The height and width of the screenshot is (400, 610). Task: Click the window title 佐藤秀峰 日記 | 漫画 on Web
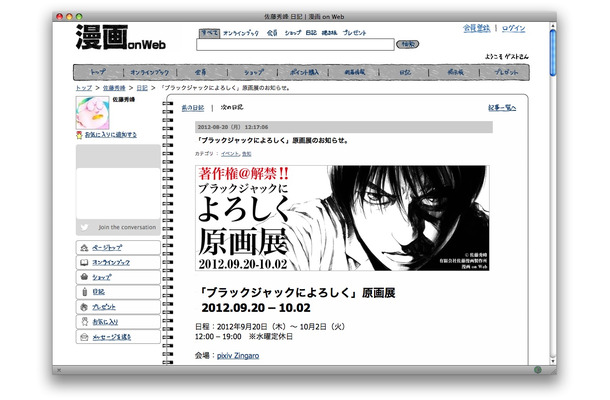pos(304,17)
